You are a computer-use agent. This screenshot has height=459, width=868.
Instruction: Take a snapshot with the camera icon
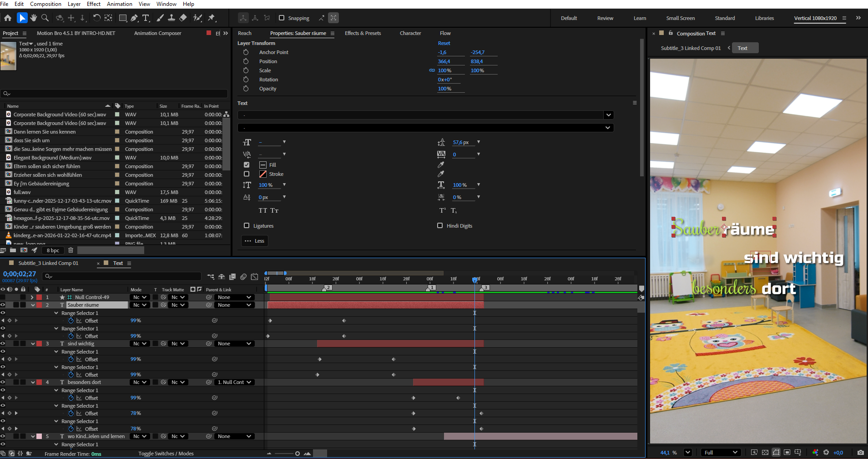pos(860,453)
